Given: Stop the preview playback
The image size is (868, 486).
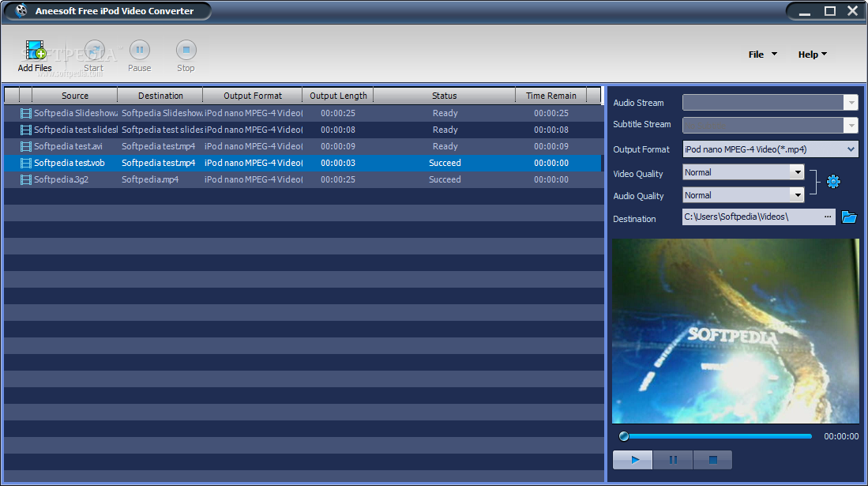Looking at the screenshot, I should point(712,460).
